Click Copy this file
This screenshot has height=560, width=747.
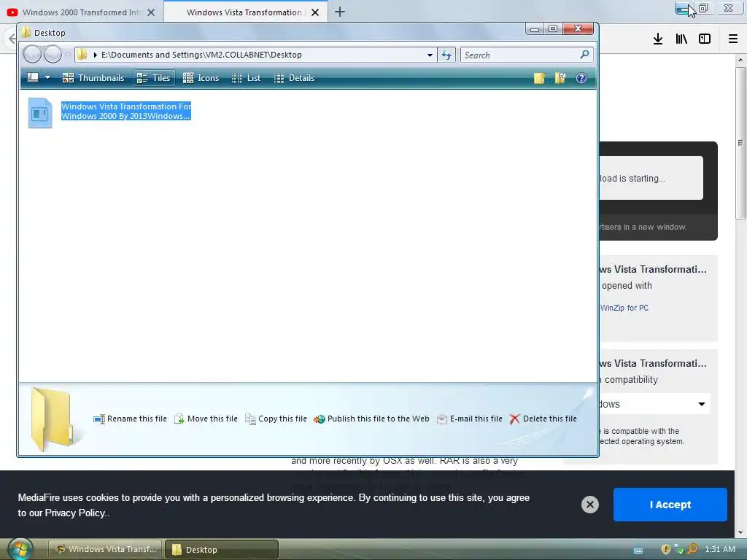276,419
